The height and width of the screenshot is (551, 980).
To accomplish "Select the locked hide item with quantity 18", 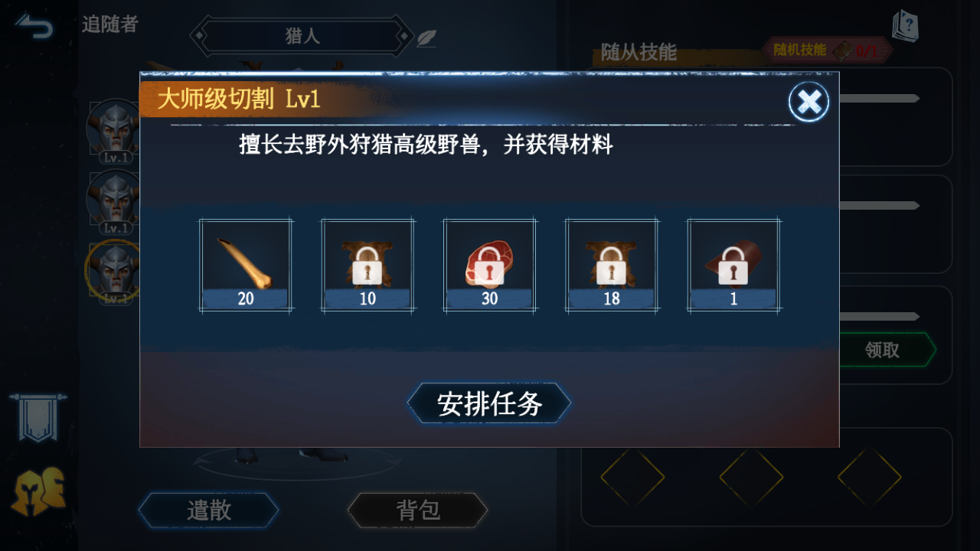I will pos(611,266).
